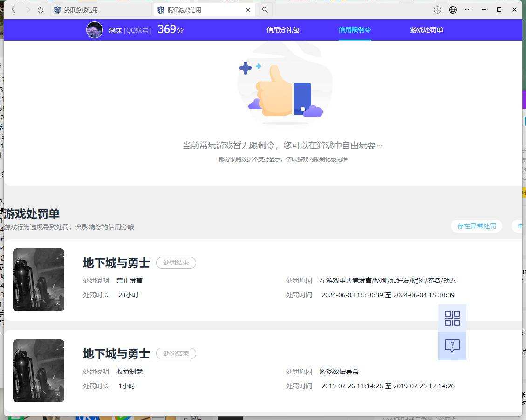The width and height of the screenshot is (526, 420).
Task: Click the 24小时 duration value
Action: (x=129, y=295)
